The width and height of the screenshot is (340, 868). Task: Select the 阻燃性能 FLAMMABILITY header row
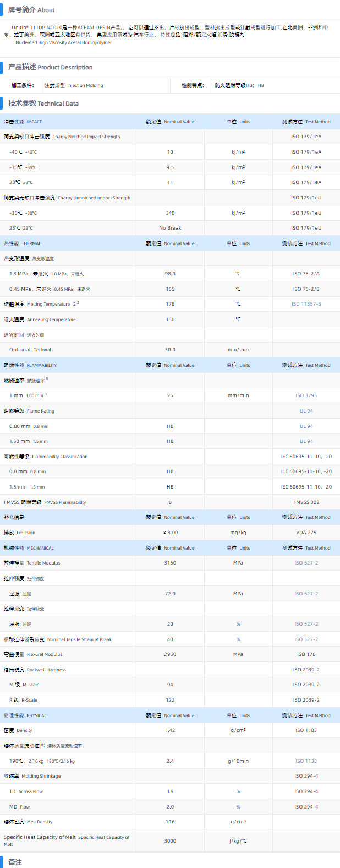[30, 365]
